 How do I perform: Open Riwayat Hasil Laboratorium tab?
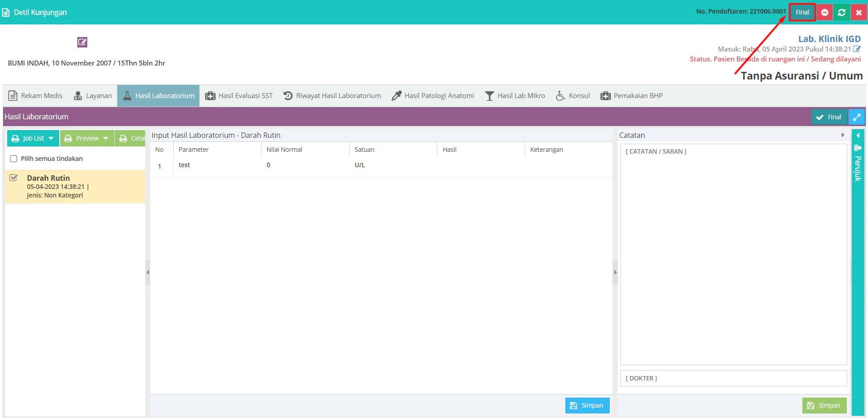tap(332, 96)
